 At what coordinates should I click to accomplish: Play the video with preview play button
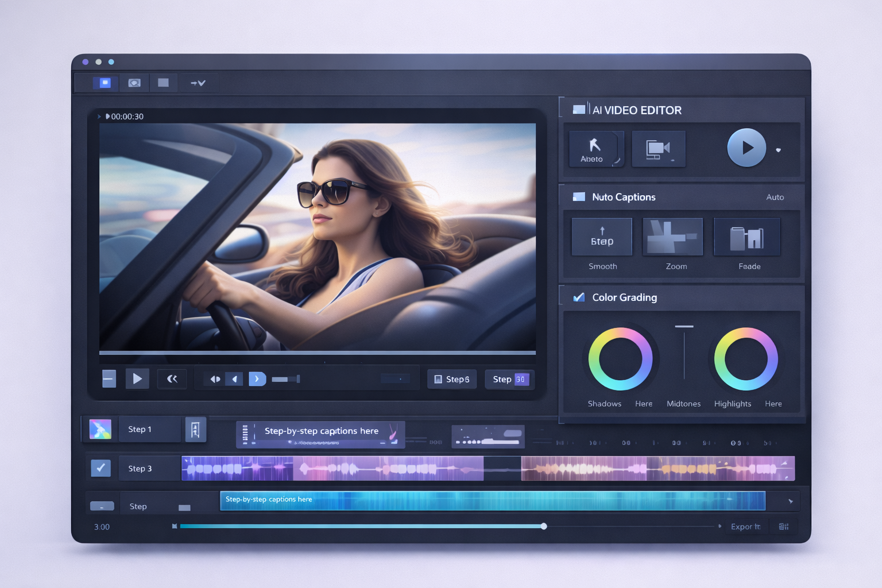click(137, 379)
